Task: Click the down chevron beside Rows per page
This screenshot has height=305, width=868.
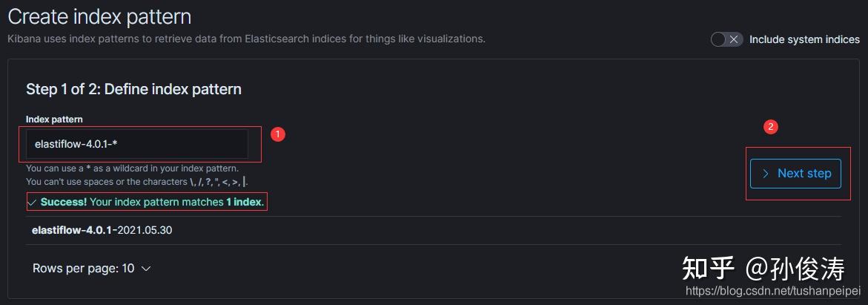Action: pyautogui.click(x=146, y=269)
